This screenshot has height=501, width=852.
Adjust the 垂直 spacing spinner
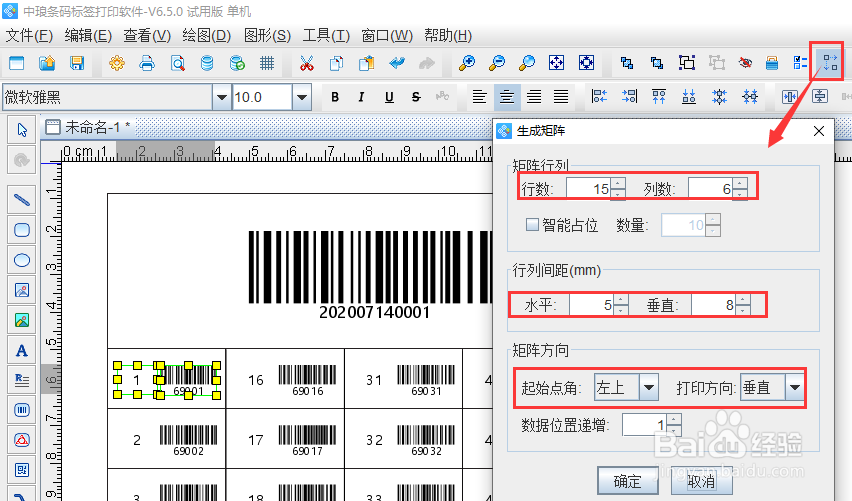(x=743, y=305)
